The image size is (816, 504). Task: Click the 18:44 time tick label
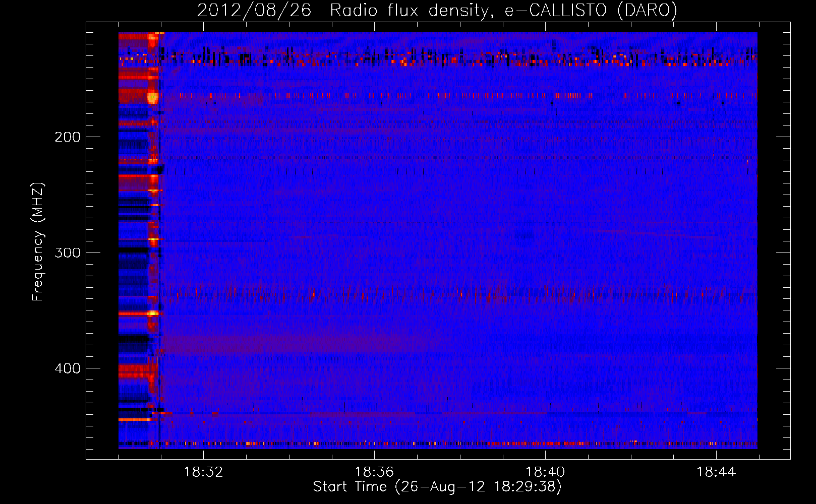pos(716,472)
